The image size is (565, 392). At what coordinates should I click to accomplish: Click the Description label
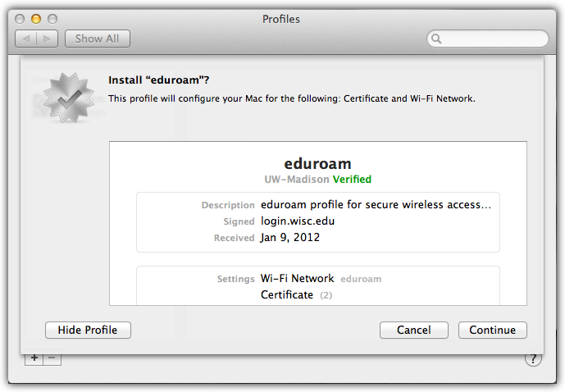pyautogui.click(x=228, y=205)
